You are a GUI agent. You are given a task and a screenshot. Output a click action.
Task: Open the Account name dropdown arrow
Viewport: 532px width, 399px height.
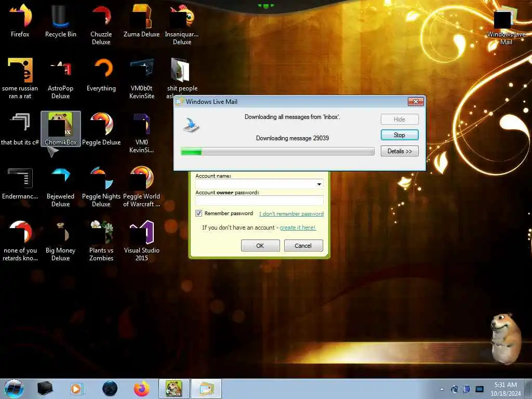point(319,184)
